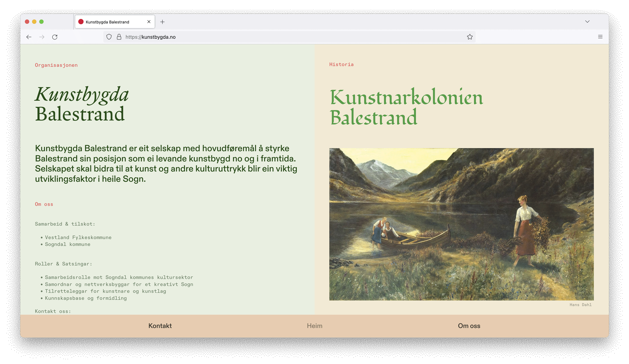Open the shield tracking protection icon
629x364 pixels.
tap(109, 37)
